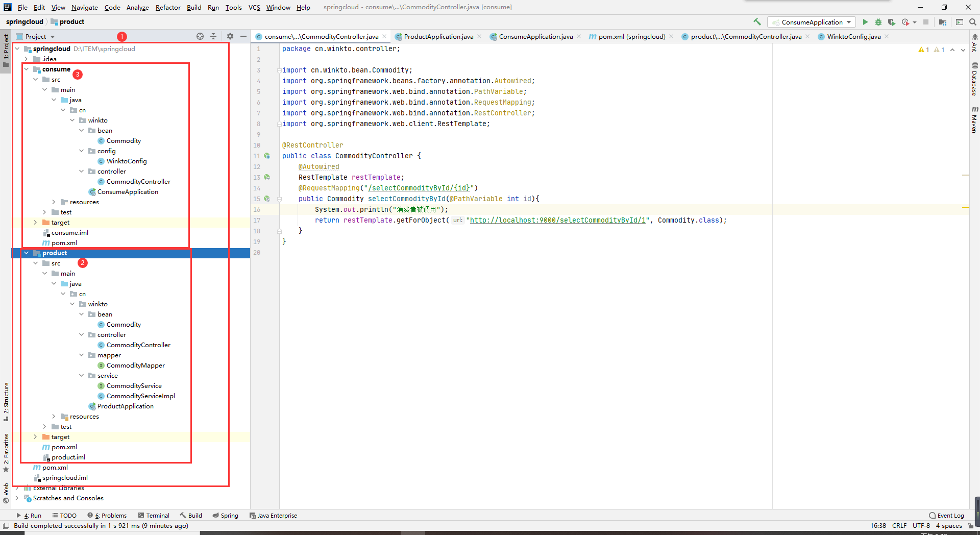
Task: Click 4 spaces indent setting
Action: click(949, 525)
